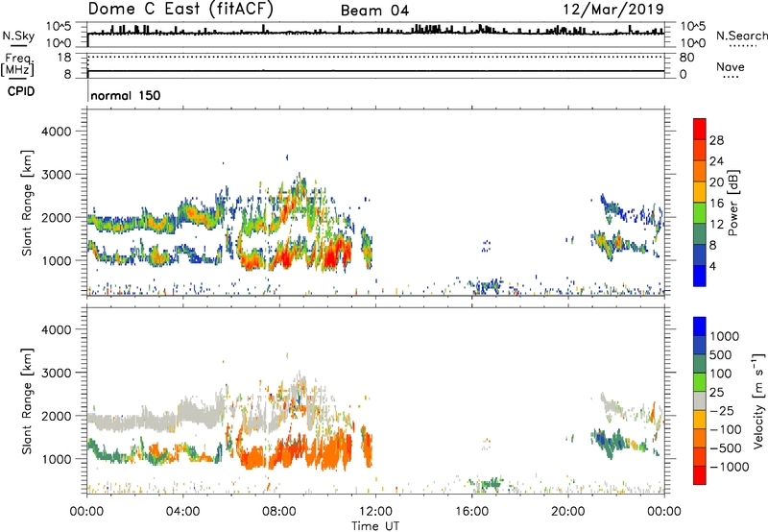Click the velocity colorbar '500' tick label

[x=722, y=354]
